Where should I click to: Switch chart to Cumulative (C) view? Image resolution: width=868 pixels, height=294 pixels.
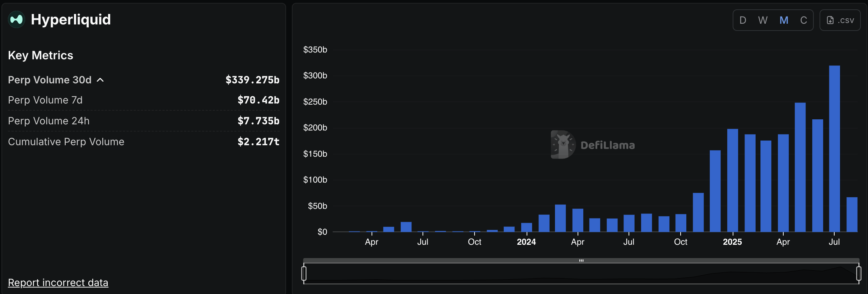(803, 20)
